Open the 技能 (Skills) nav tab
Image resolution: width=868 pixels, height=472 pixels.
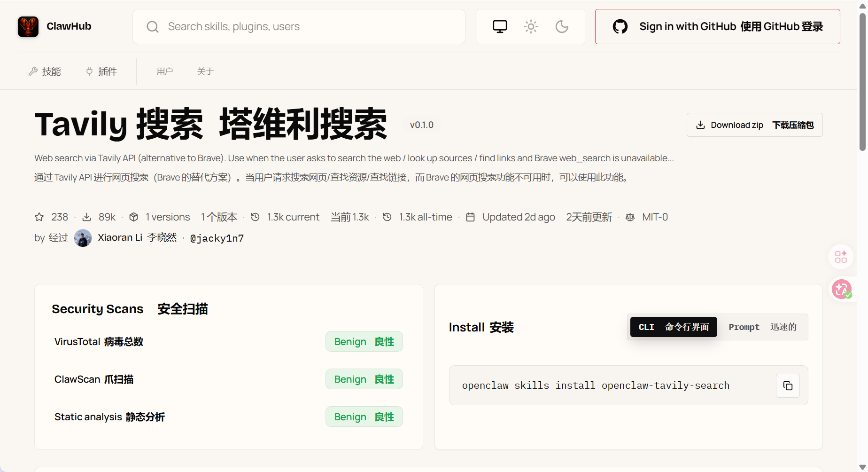coord(45,71)
